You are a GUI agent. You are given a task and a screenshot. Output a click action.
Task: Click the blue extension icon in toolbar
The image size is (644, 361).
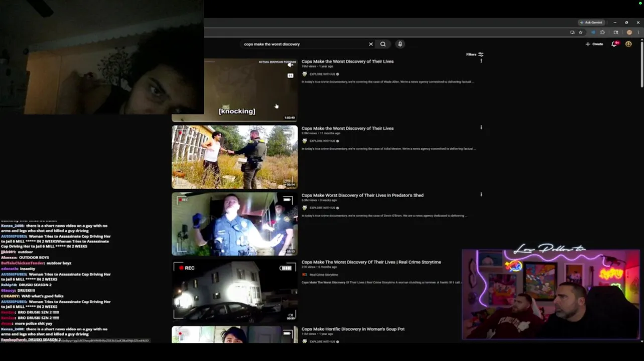[x=593, y=32]
